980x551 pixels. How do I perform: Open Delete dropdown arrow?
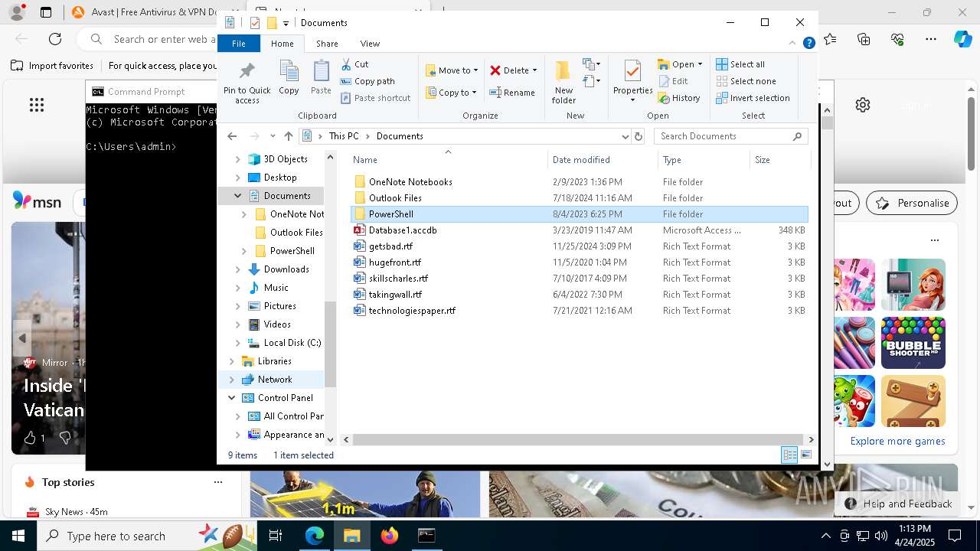534,70
